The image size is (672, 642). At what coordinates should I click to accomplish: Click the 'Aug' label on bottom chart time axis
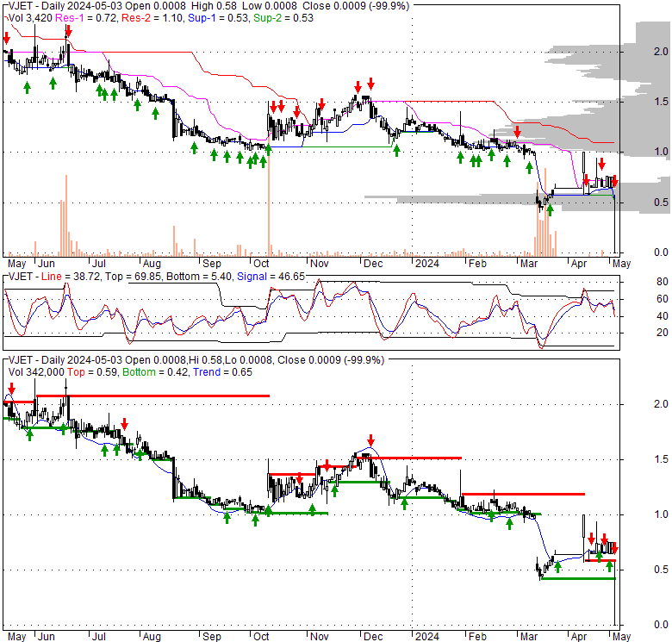tap(152, 637)
